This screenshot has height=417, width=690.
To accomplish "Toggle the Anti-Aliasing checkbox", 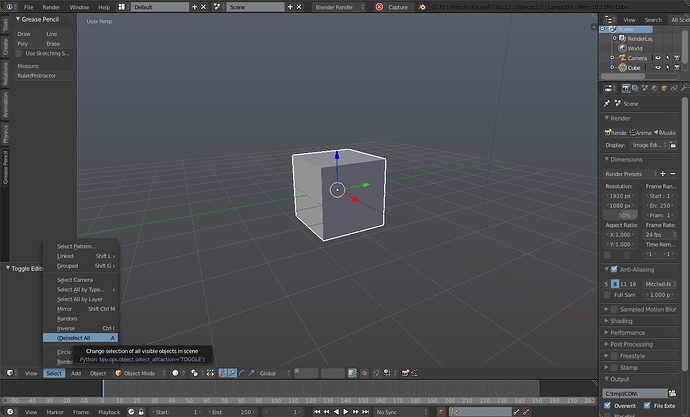I will (x=614, y=269).
